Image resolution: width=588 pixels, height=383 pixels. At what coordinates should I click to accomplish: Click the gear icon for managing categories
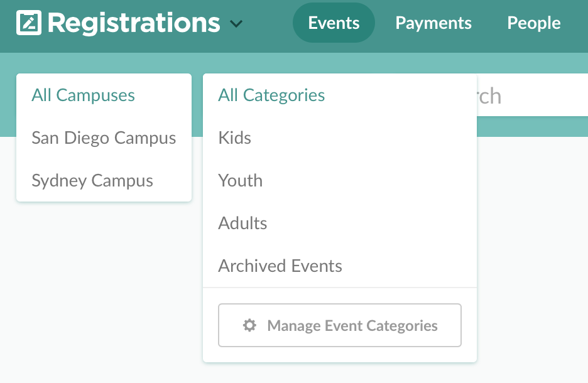(249, 325)
